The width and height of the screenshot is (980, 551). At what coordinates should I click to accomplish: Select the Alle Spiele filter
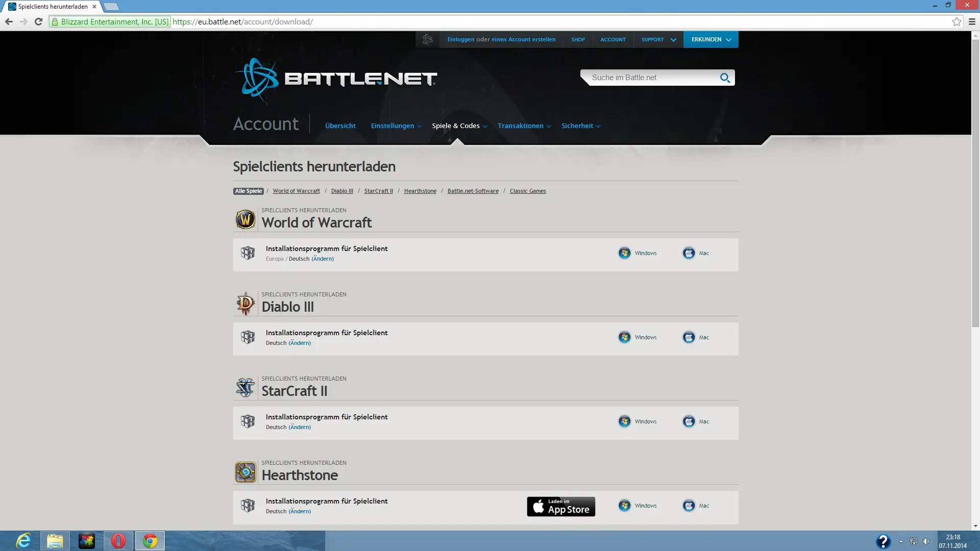point(249,191)
